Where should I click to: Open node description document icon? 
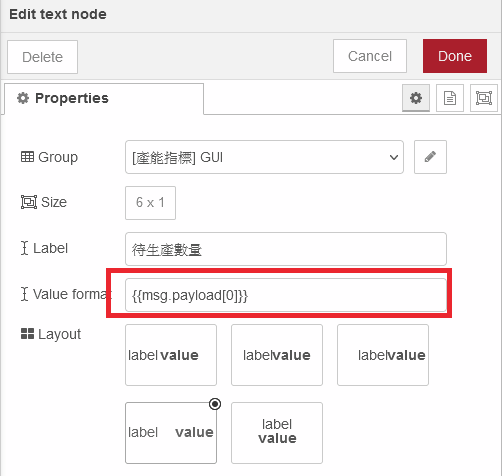pos(450,98)
